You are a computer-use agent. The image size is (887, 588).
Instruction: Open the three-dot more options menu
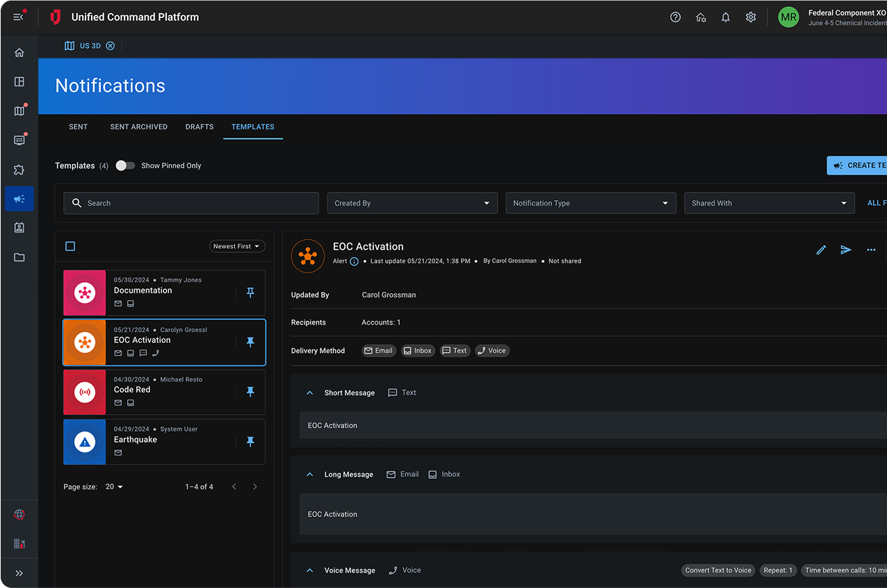point(871,250)
